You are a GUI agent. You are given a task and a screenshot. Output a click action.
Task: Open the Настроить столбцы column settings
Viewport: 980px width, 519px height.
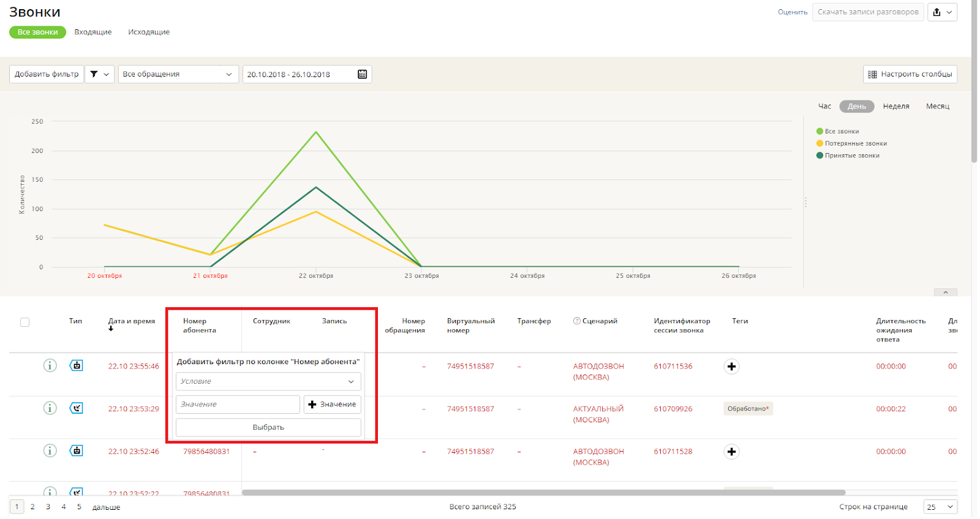[910, 74]
